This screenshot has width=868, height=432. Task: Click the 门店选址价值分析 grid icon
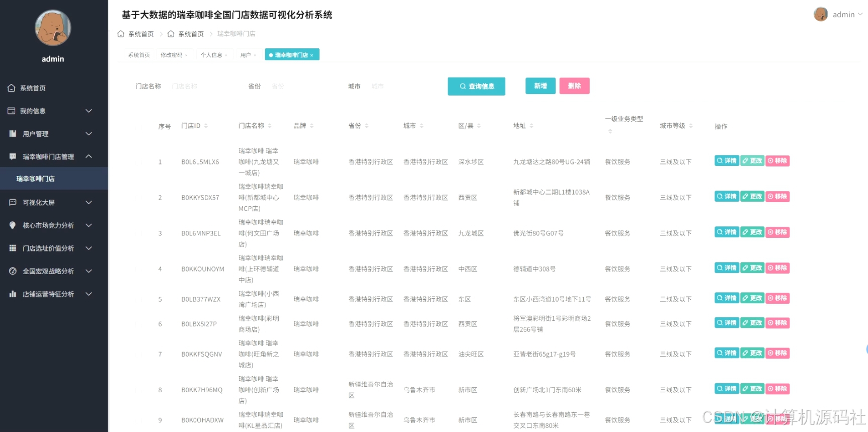click(x=13, y=248)
